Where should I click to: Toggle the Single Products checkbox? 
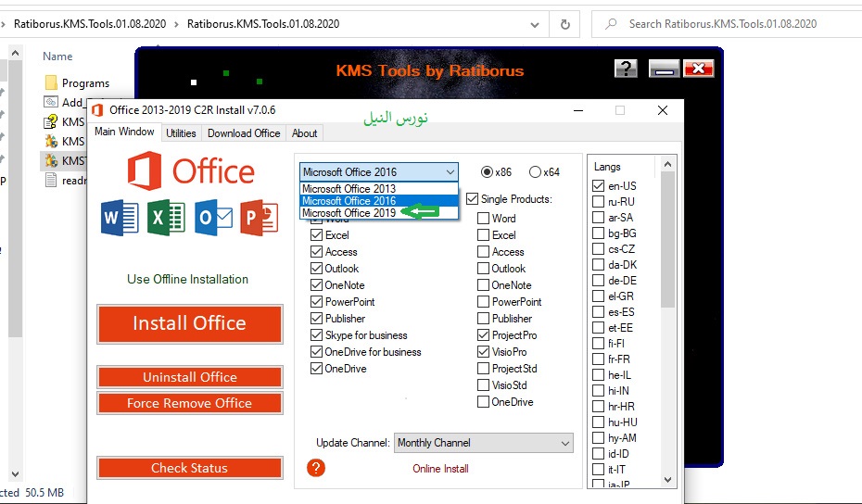click(473, 199)
